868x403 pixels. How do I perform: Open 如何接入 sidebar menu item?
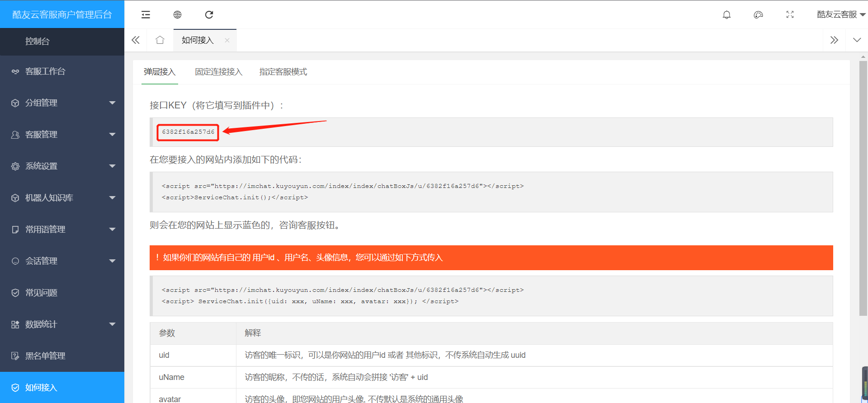click(x=62, y=387)
